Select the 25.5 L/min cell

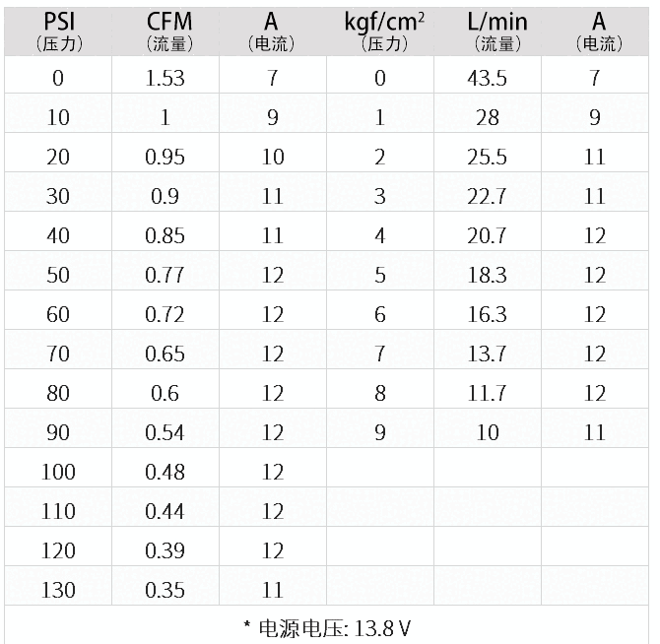click(487, 157)
